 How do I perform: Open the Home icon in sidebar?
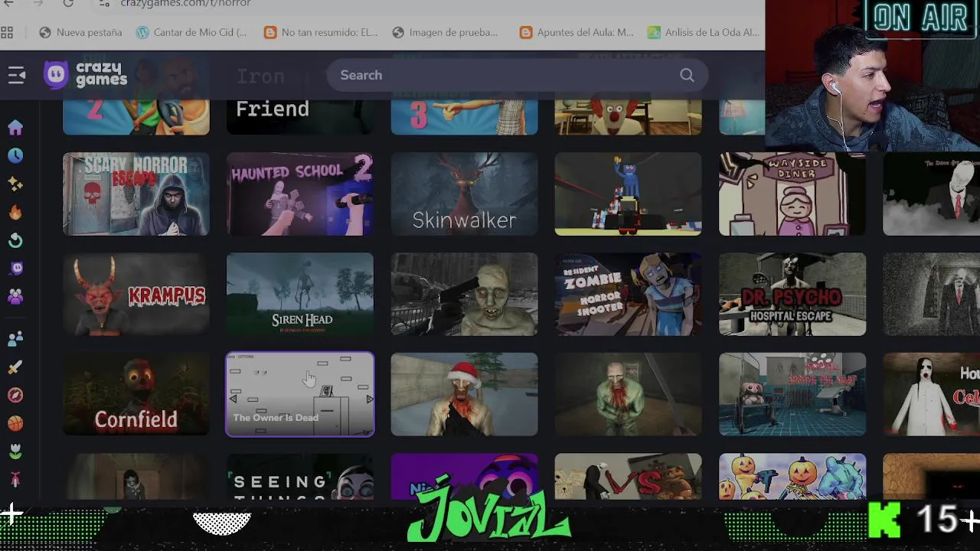pos(15,127)
